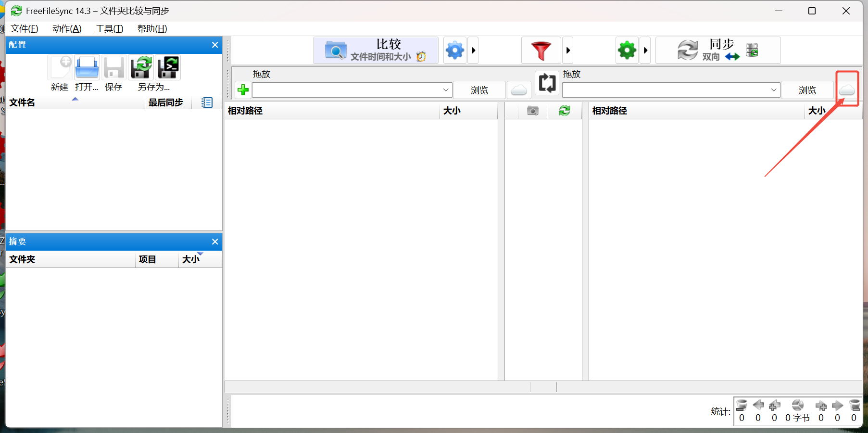Sort the summary by 项目 column

tap(157, 259)
